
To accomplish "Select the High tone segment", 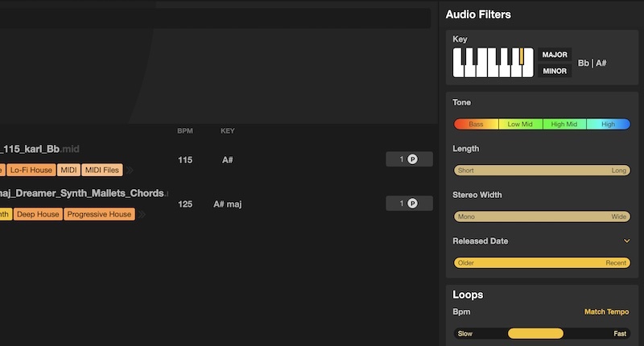I will (x=608, y=125).
